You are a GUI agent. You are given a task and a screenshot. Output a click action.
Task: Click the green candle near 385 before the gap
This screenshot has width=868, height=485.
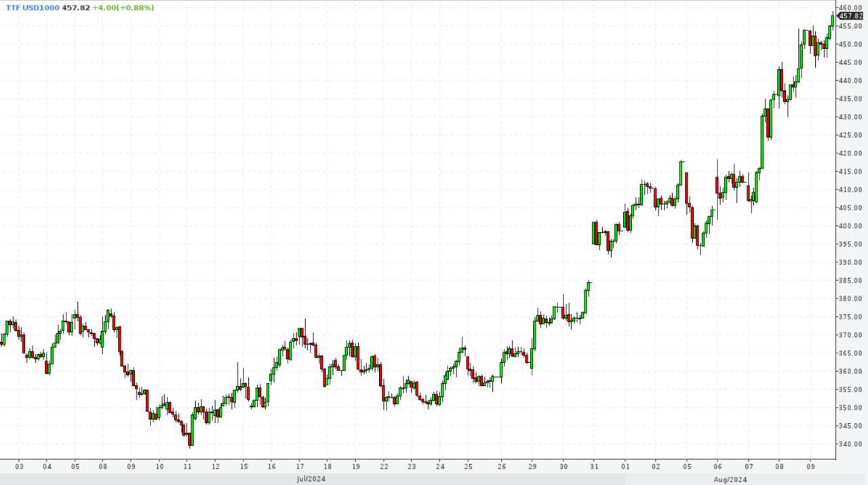pyautogui.click(x=588, y=287)
